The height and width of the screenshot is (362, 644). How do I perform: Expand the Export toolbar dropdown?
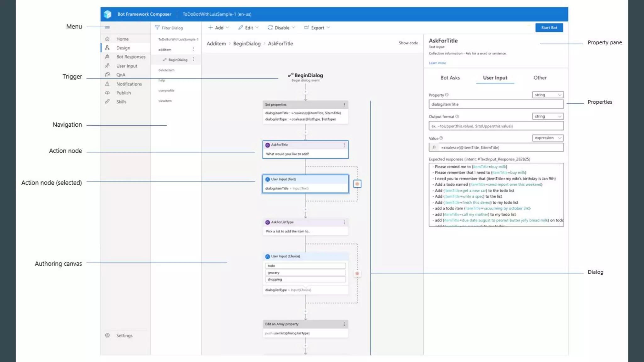(x=317, y=28)
